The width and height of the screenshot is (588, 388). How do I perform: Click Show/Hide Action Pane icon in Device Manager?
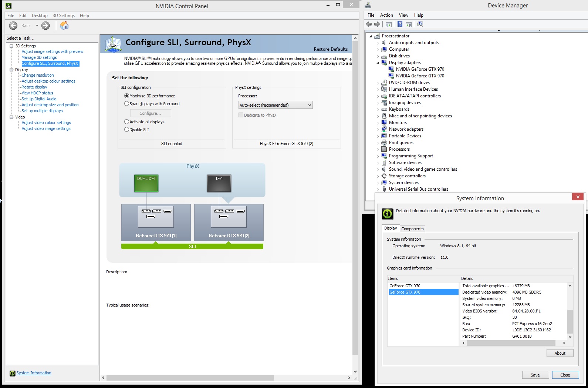409,24
